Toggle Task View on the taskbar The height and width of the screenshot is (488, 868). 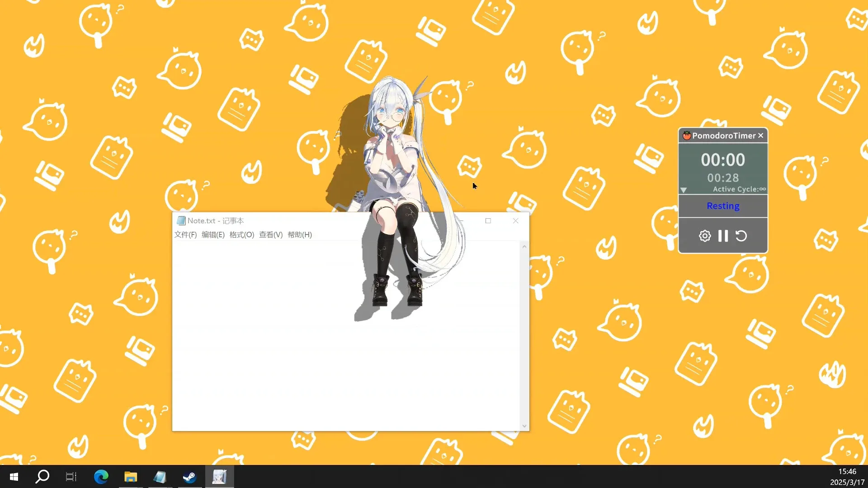[71, 477]
